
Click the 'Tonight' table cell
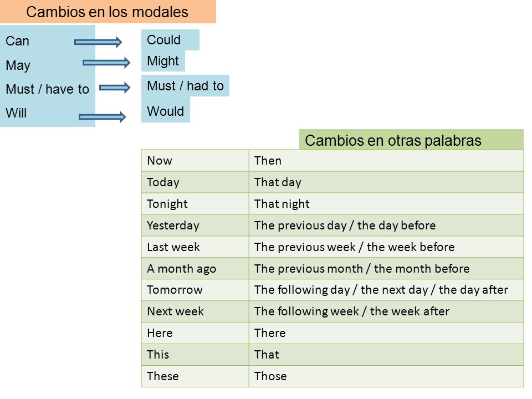195,204
